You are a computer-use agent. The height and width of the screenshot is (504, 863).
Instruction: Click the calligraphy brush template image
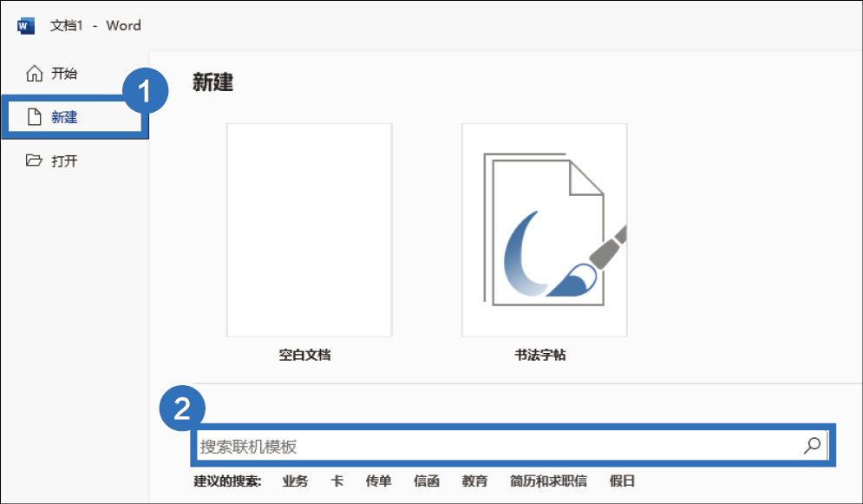pyautogui.click(x=544, y=230)
